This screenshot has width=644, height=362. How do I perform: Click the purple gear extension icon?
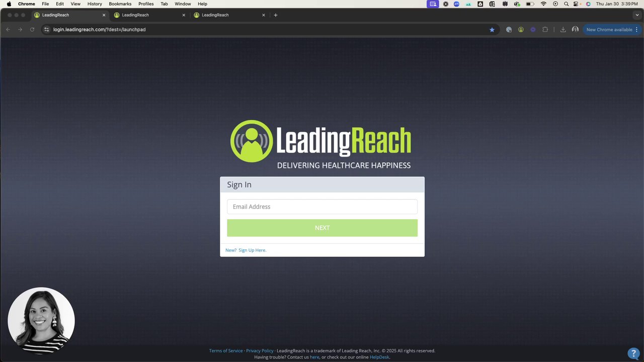coord(533,30)
